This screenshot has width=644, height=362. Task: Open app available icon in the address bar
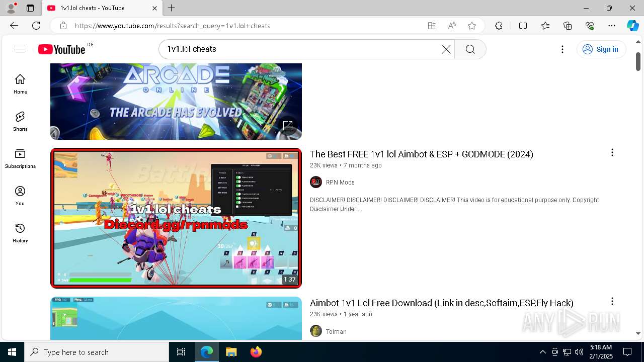[x=432, y=26]
